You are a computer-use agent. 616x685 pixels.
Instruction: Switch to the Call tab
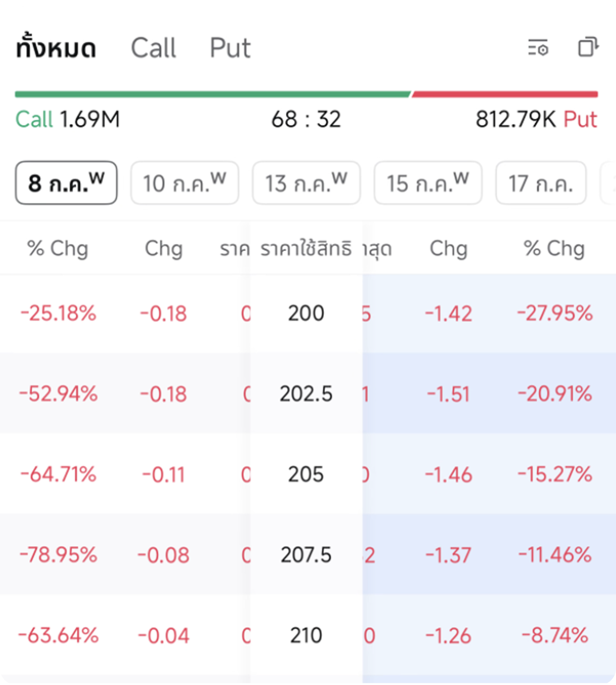(x=153, y=48)
